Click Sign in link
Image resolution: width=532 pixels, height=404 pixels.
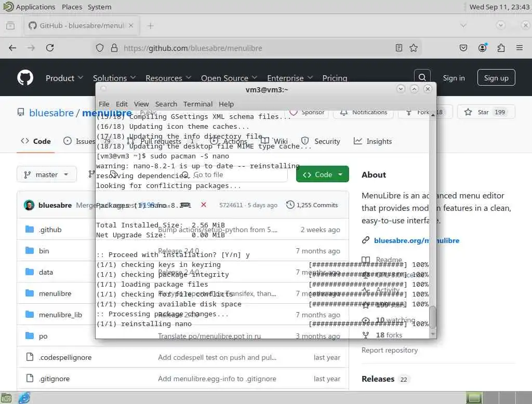coord(454,78)
